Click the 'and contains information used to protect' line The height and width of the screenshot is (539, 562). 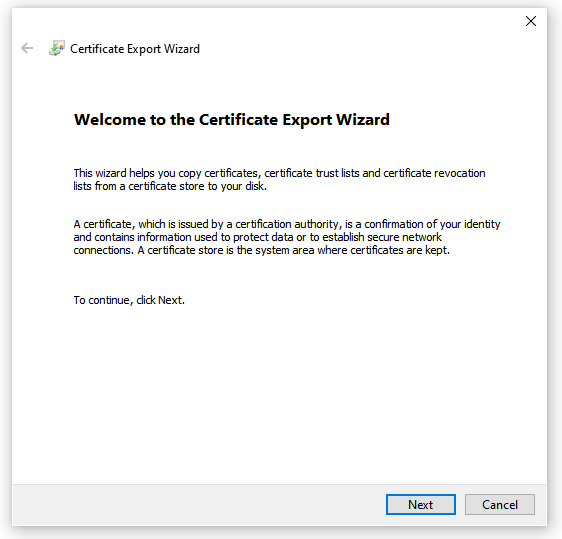257,237
